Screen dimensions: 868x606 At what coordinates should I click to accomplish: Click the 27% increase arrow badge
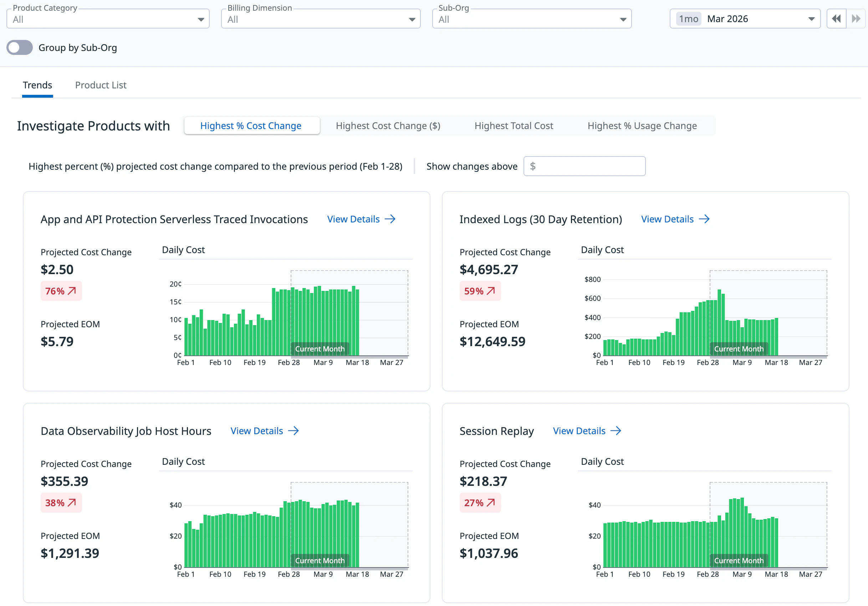click(x=480, y=503)
